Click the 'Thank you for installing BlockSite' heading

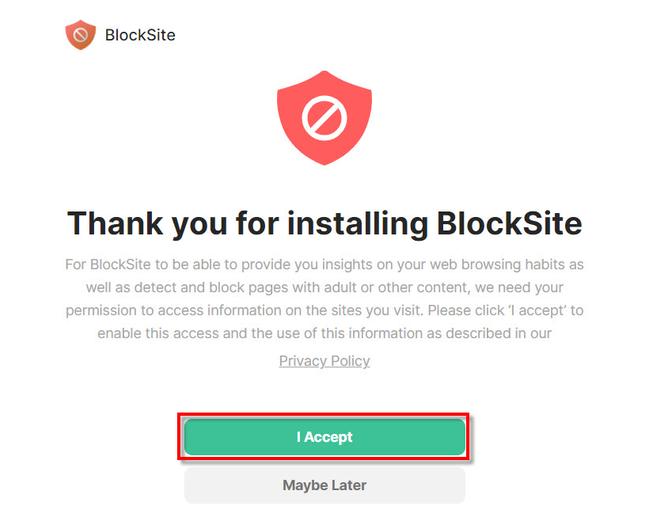point(324,222)
